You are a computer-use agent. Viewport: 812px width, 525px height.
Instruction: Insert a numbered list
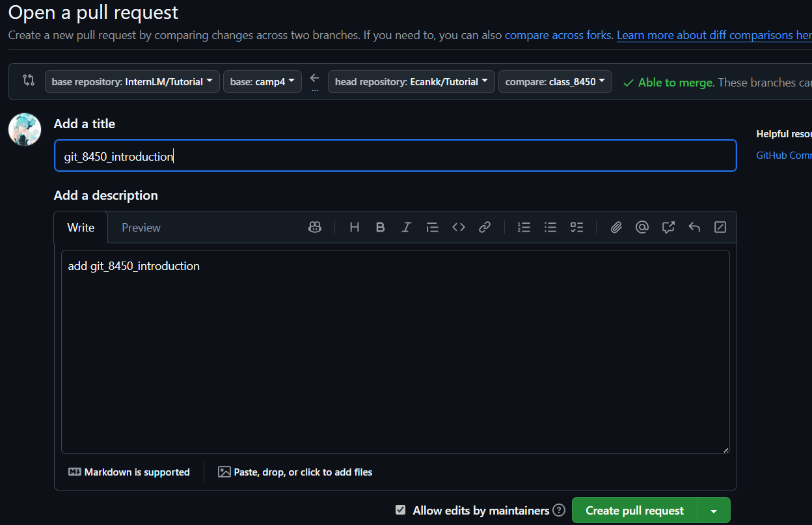[x=524, y=227]
